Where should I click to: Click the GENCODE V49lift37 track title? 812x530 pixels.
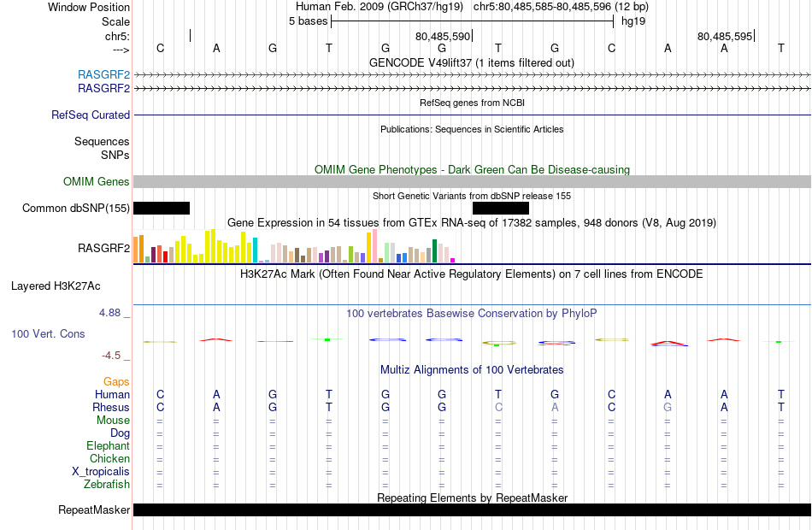coord(471,63)
